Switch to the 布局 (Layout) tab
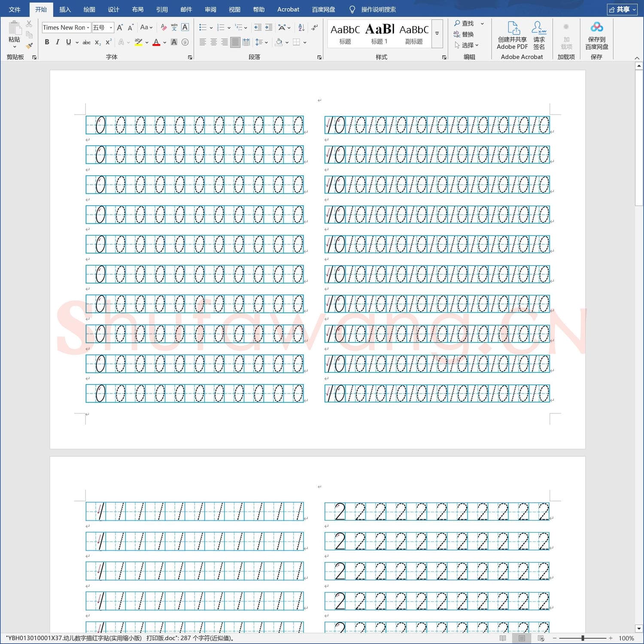Viewport: 644px width, 644px height. pos(138,9)
